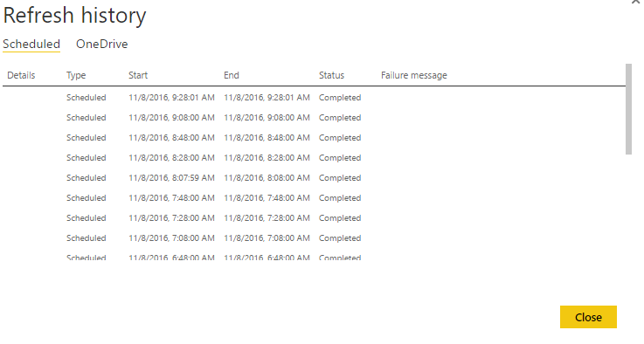The height and width of the screenshot is (344, 644).
Task: Click Scheduled type in 8:48:00 AM row
Action: (87, 138)
